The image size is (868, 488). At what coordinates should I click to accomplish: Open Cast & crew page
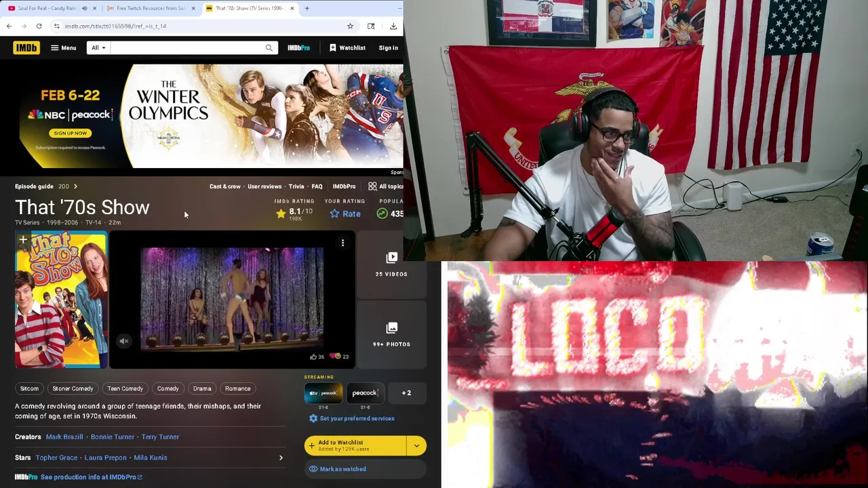[x=225, y=186]
